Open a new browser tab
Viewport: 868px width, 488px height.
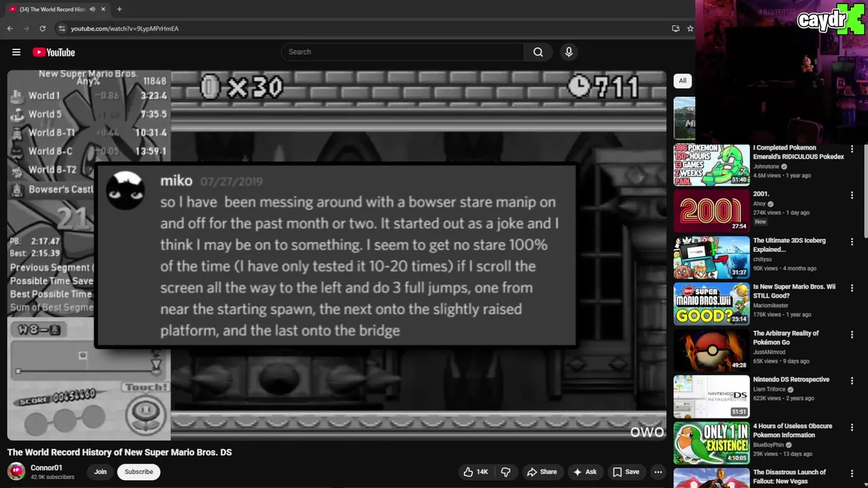pyautogui.click(x=119, y=9)
